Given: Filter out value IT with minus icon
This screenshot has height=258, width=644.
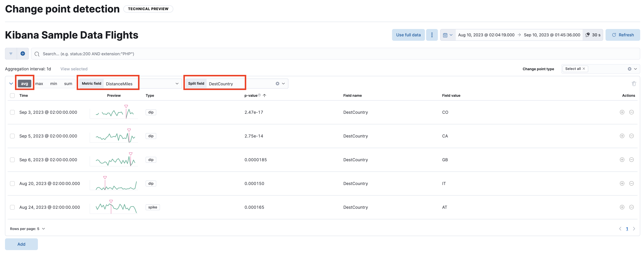Looking at the screenshot, I should pos(632,183).
